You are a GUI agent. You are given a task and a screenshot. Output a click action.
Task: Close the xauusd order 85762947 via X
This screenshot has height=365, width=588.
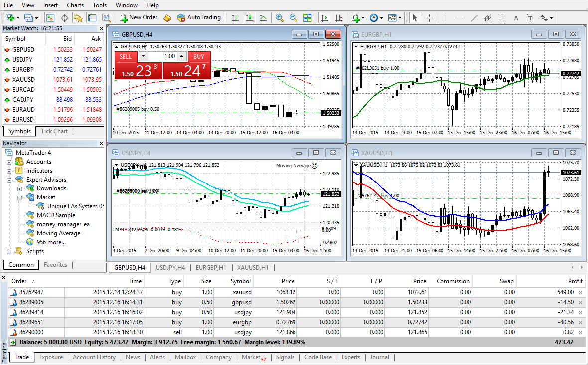580,292
